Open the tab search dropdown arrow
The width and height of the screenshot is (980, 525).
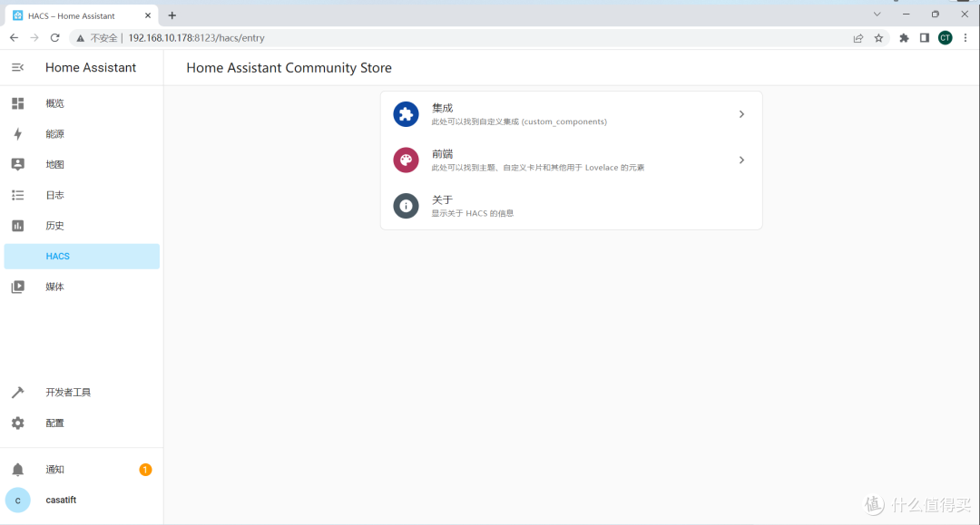[877, 15]
